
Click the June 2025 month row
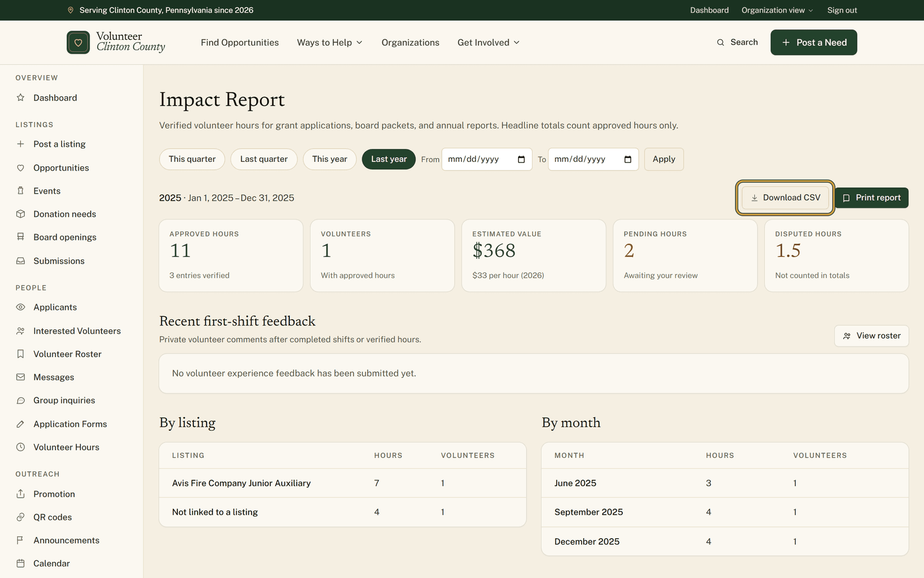coord(725,483)
